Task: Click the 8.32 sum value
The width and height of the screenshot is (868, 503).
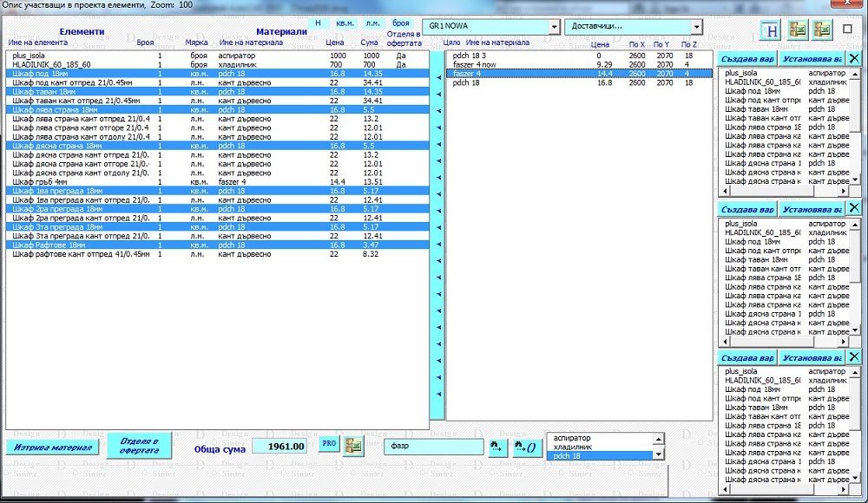Action: tap(371, 254)
